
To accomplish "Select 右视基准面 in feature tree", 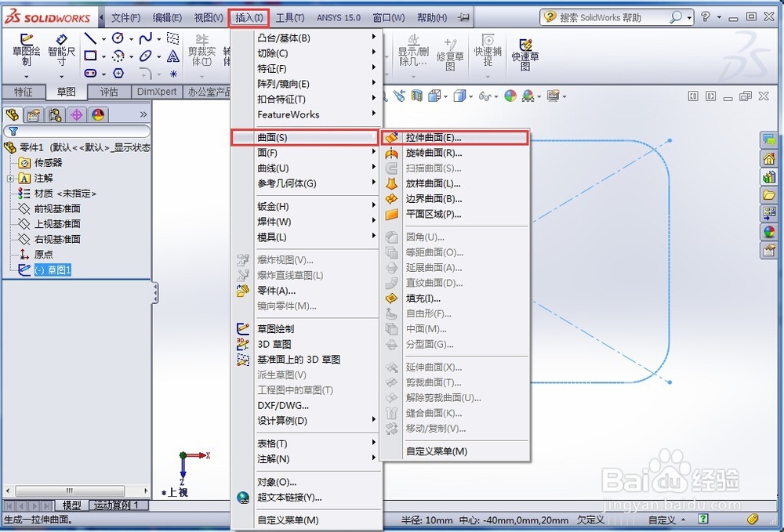I will click(57, 239).
